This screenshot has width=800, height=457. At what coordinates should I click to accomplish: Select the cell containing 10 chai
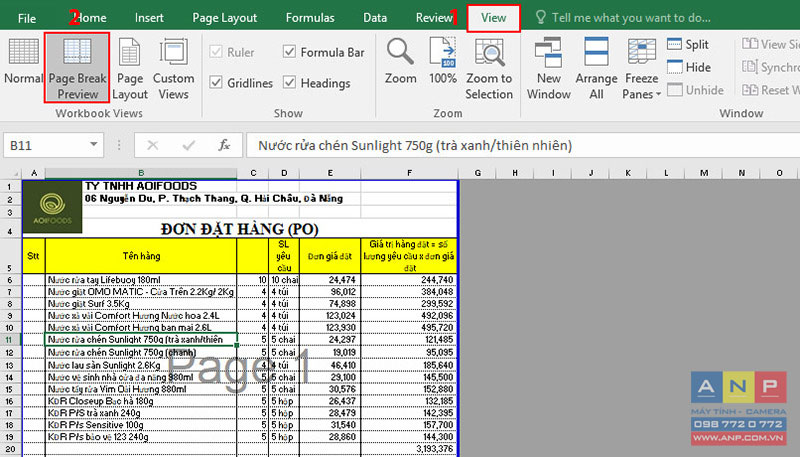pyautogui.click(x=284, y=280)
